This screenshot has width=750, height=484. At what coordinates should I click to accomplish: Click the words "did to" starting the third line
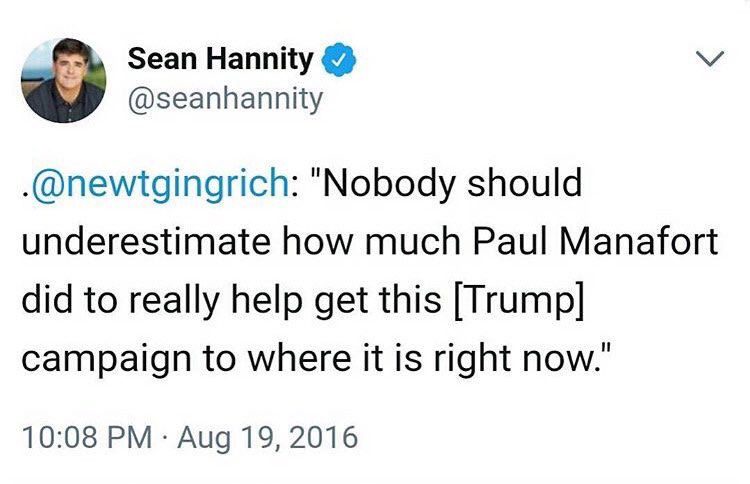pyautogui.click(x=69, y=299)
